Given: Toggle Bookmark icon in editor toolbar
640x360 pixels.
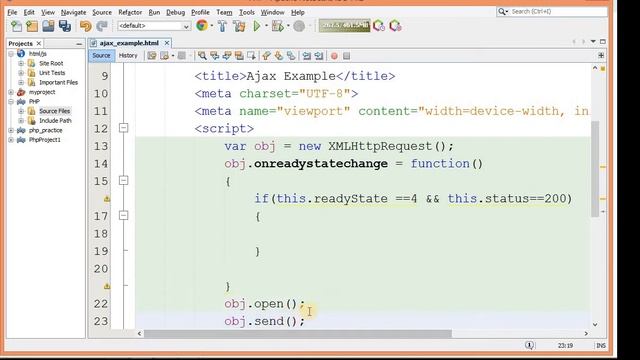Looking at the screenshot, I should tap(291, 56).
